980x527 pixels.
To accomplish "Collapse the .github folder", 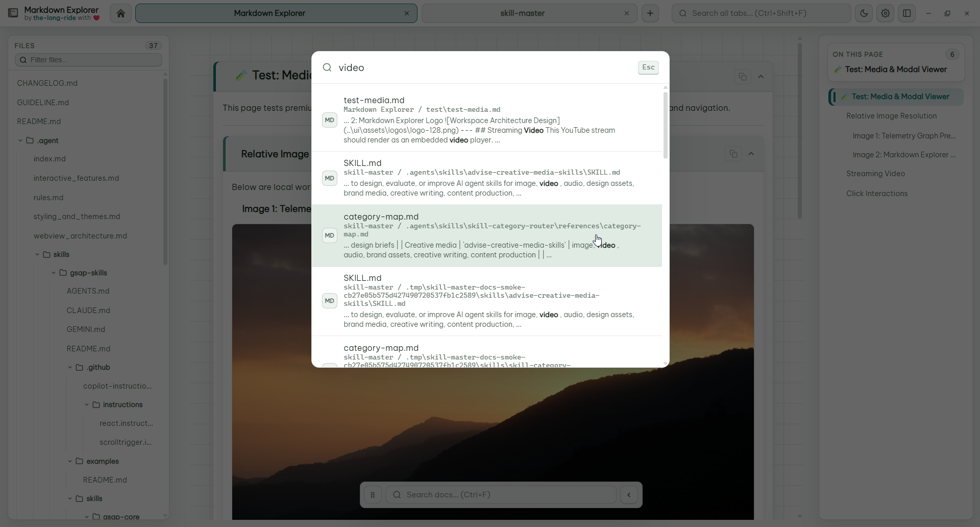I will coord(70,367).
